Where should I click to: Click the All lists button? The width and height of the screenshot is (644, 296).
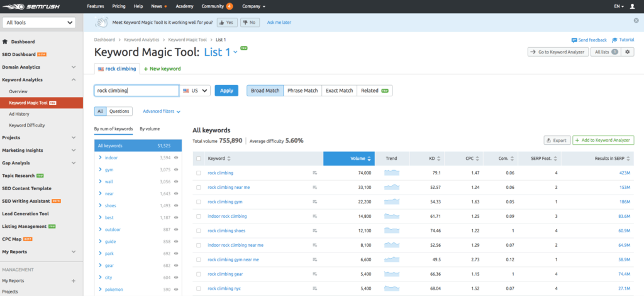[x=606, y=52]
